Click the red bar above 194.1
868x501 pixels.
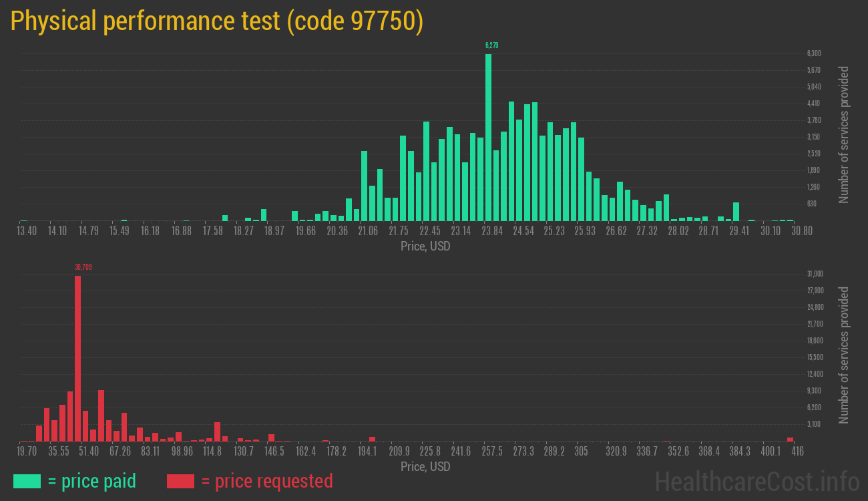372,439
